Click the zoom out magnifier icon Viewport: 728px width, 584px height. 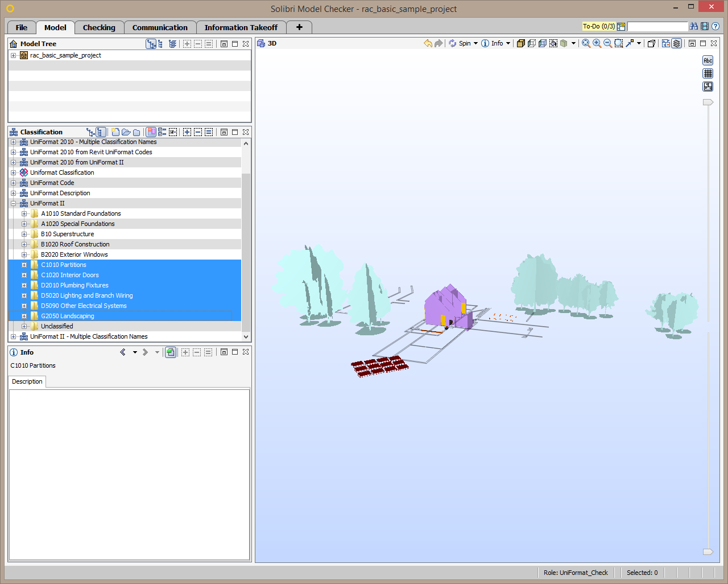click(x=607, y=43)
